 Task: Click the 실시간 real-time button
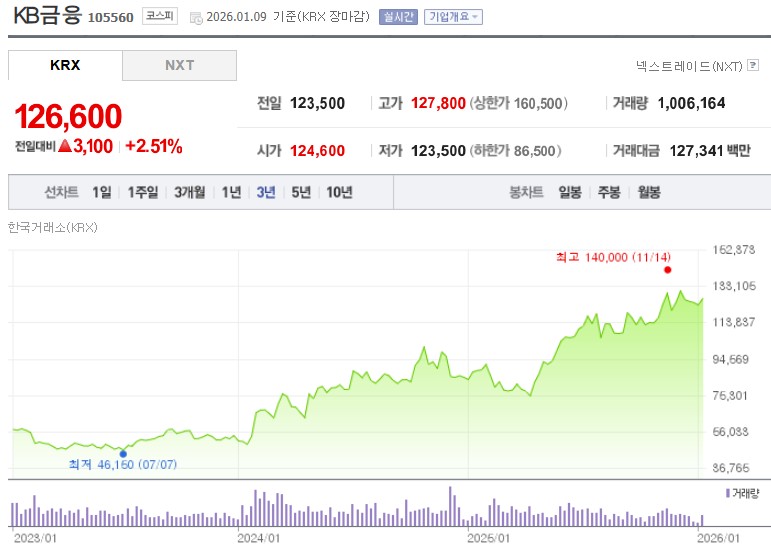coord(398,17)
